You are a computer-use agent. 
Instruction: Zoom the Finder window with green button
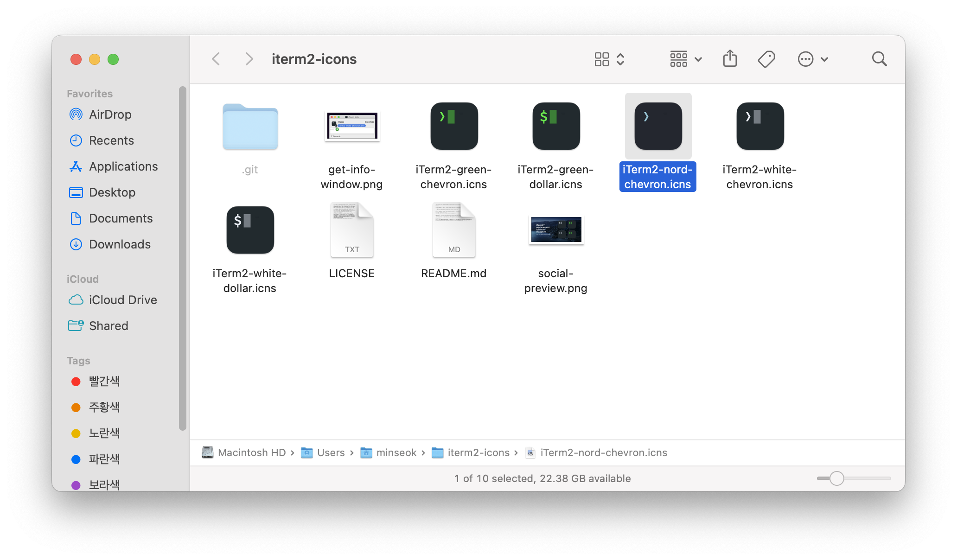tap(113, 59)
